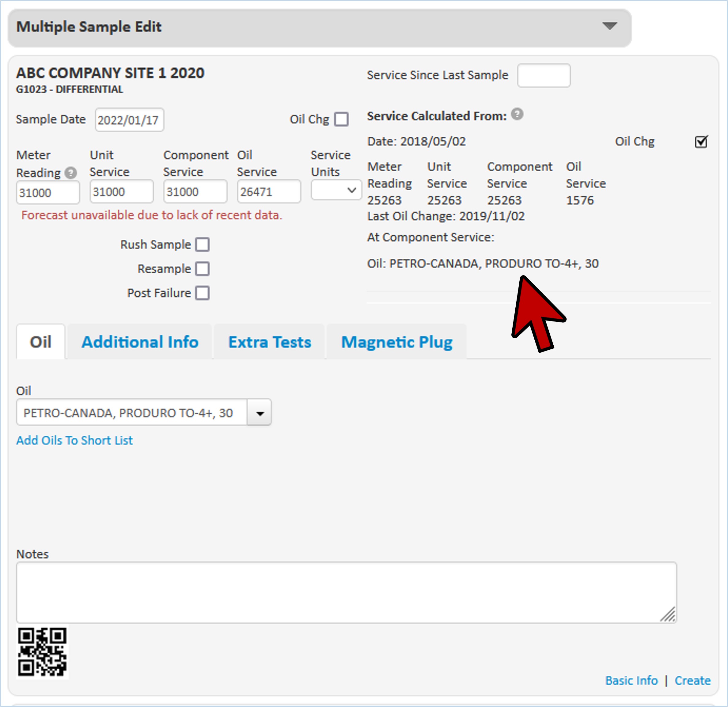This screenshot has width=728, height=707.
Task: Click the QR code image
Action: click(42, 652)
